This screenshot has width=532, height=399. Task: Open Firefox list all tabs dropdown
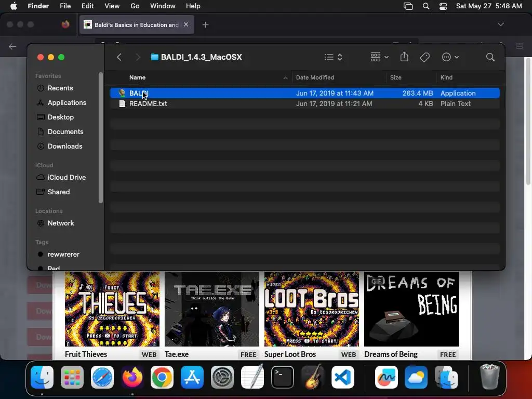tap(500, 24)
